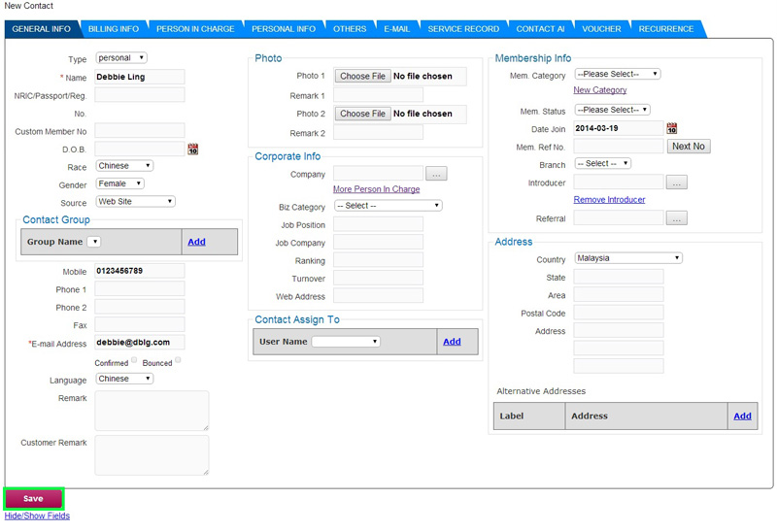Click the Phone 1 field
The width and height of the screenshot is (777, 532).
point(140,288)
